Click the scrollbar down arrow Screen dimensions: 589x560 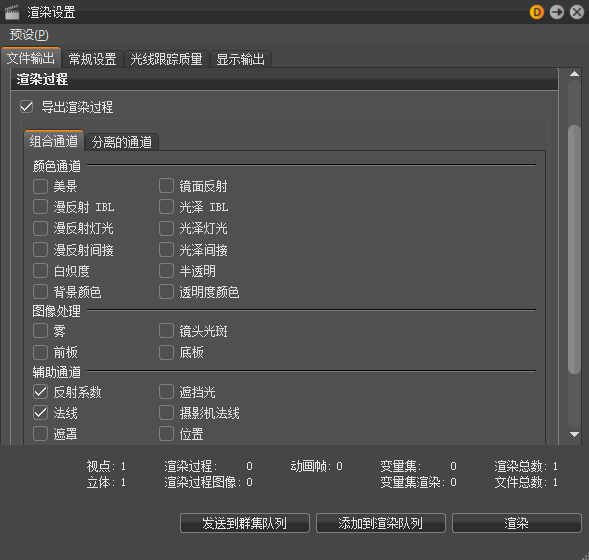pos(574,434)
